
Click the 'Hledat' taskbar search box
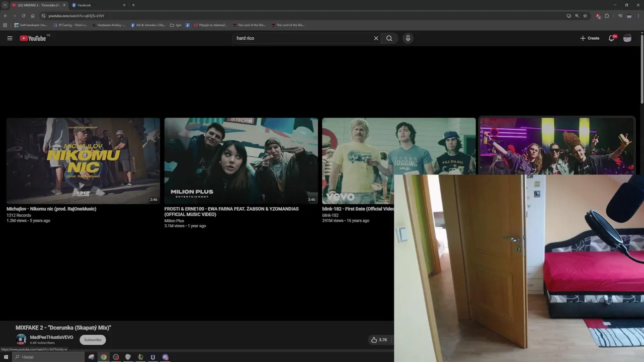(x=48, y=357)
